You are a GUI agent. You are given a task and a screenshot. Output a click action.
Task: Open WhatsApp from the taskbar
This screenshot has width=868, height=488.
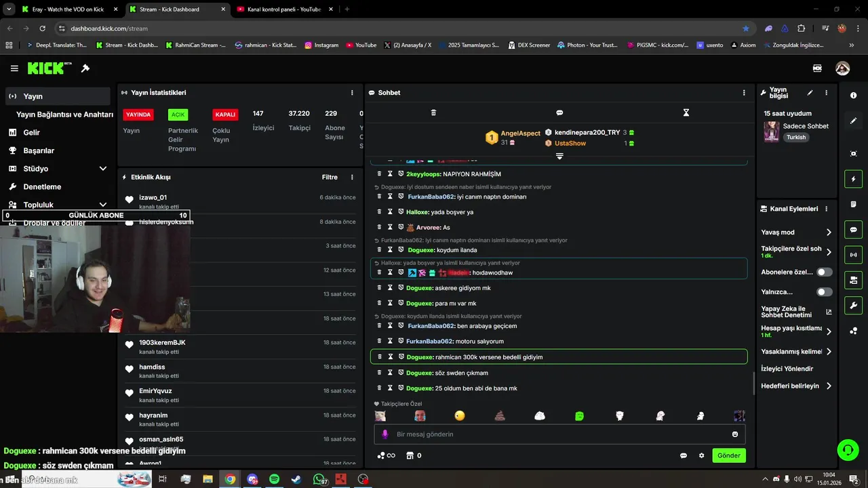tap(319, 479)
